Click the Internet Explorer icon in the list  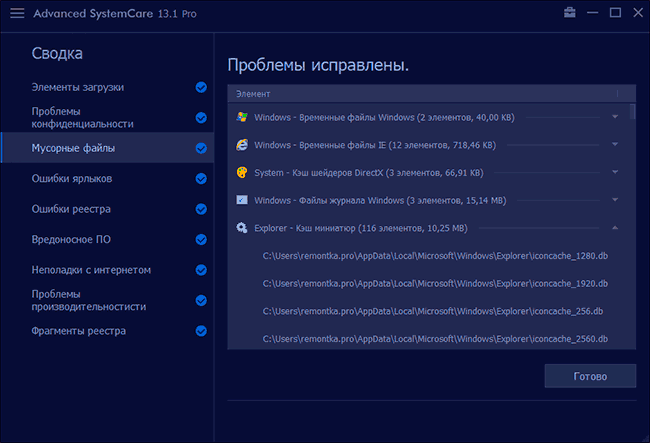pos(242,145)
